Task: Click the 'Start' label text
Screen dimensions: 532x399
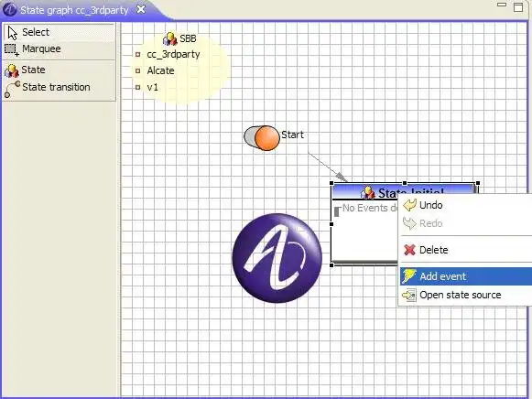Action: [292, 135]
